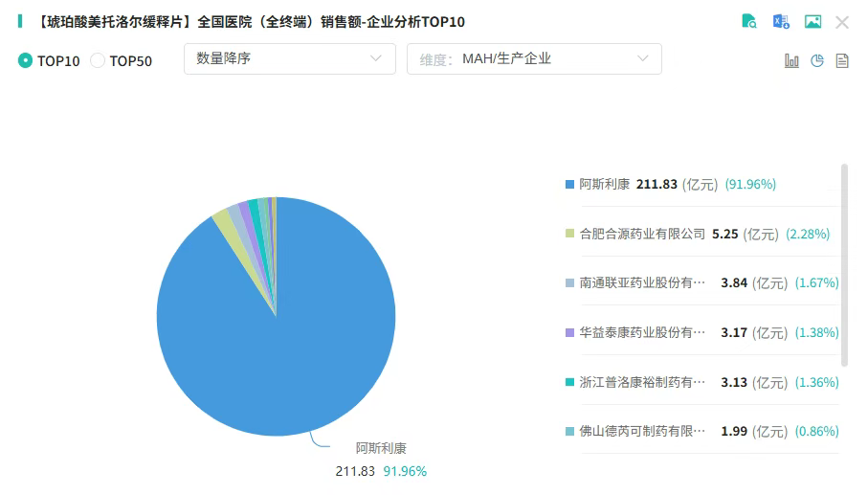Export data to Excel
The width and height of the screenshot is (868, 495).
(781, 22)
